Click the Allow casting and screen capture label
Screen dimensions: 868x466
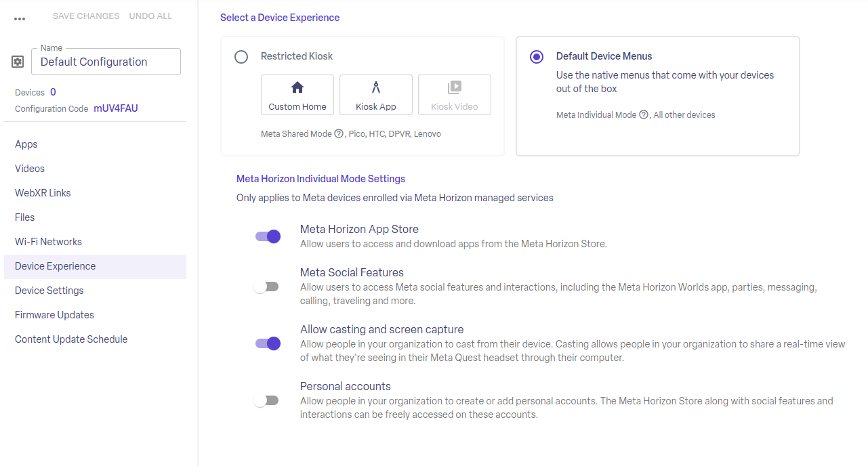tap(382, 329)
